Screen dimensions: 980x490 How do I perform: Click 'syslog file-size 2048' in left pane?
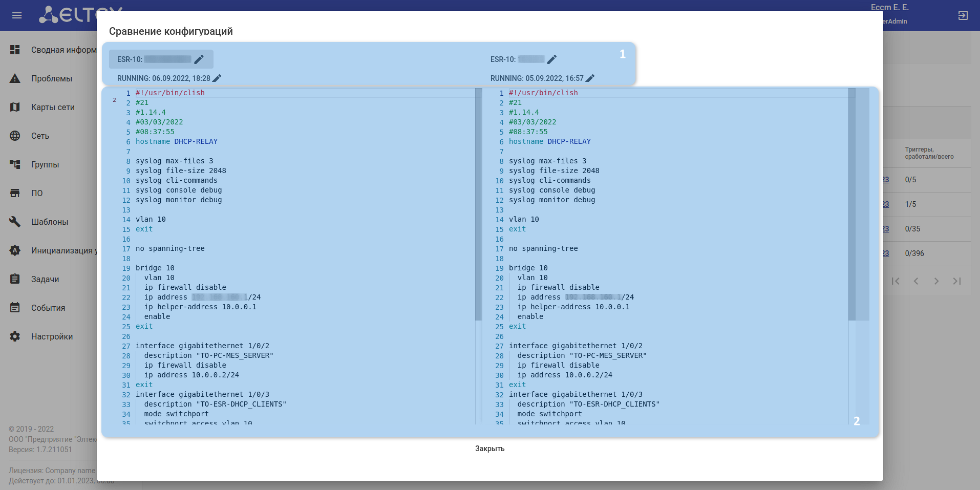[x=181, y=171]
